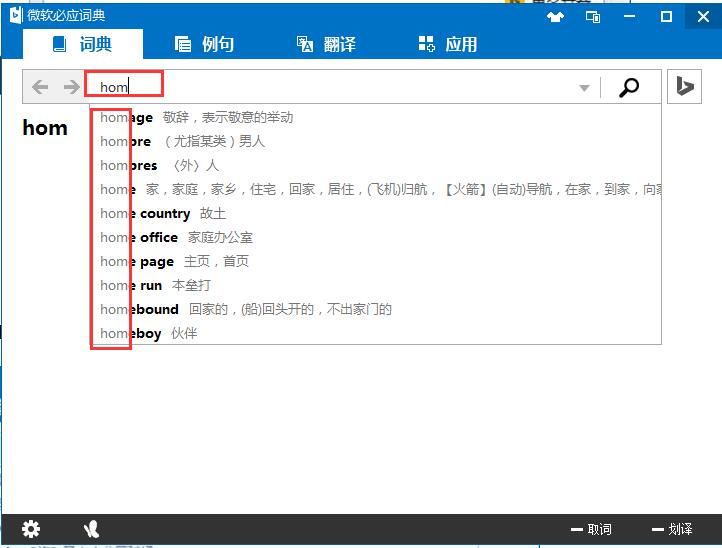Image resolution: width=722 pixels, height=548 pixels.
Task: Open the 翻译 tab
Action: 326,44
